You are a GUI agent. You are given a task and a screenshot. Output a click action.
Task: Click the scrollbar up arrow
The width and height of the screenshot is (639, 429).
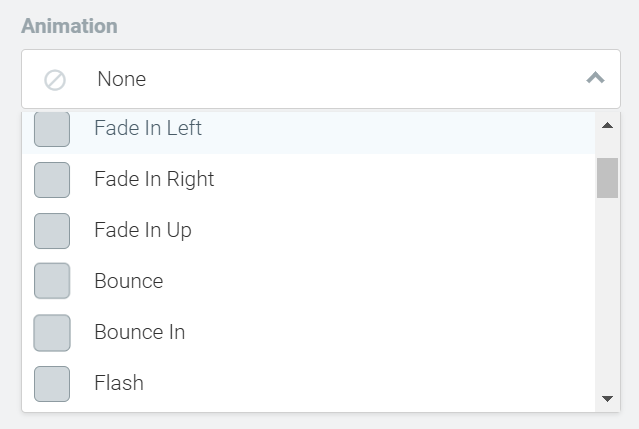607,125
